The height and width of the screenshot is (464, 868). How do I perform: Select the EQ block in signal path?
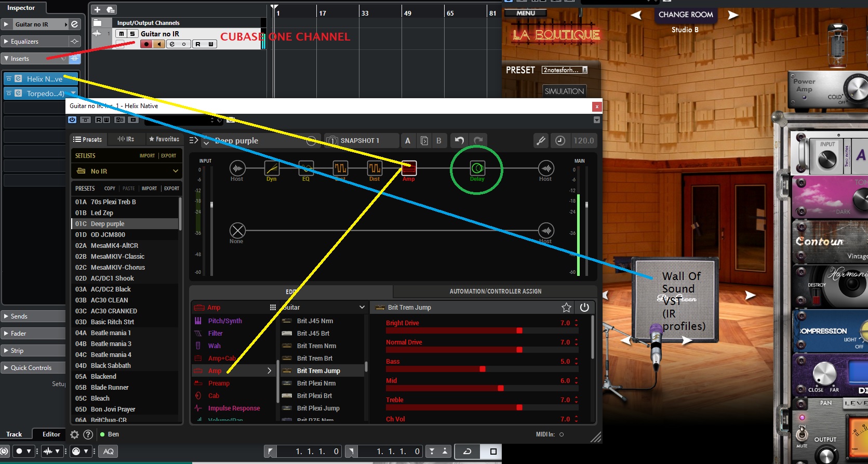[306, 168]
